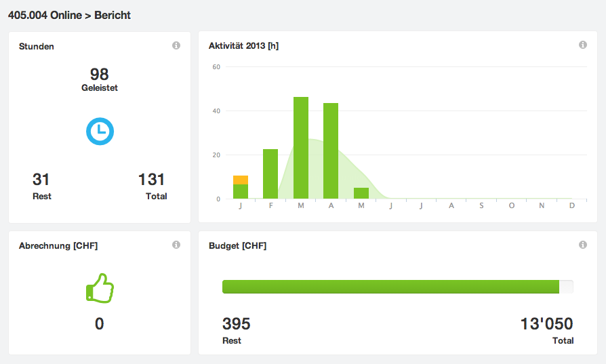Click the 'Abrechnung [CHF]' title
The height and width of the screenshot is (364, 606).
tap(58, 246)
